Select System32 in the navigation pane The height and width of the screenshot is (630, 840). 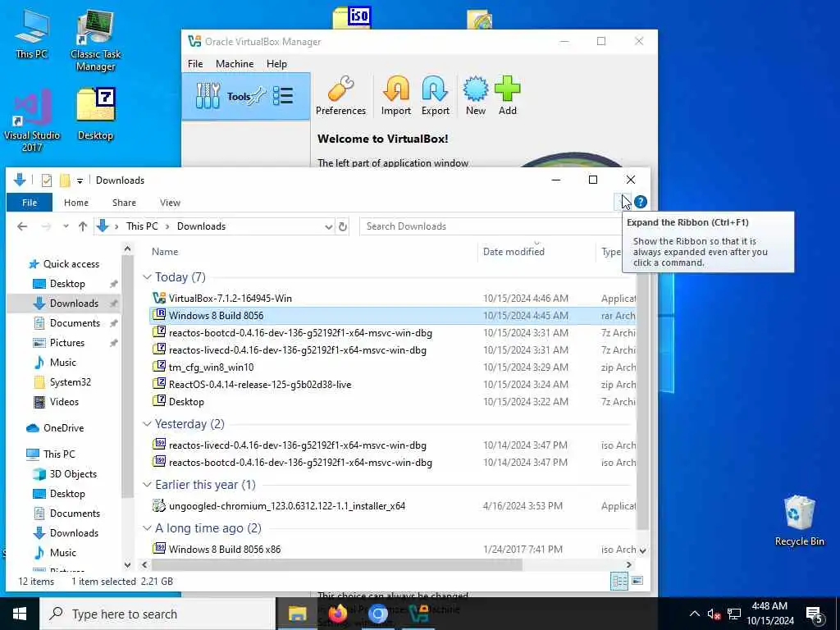(x=71, y=382)
